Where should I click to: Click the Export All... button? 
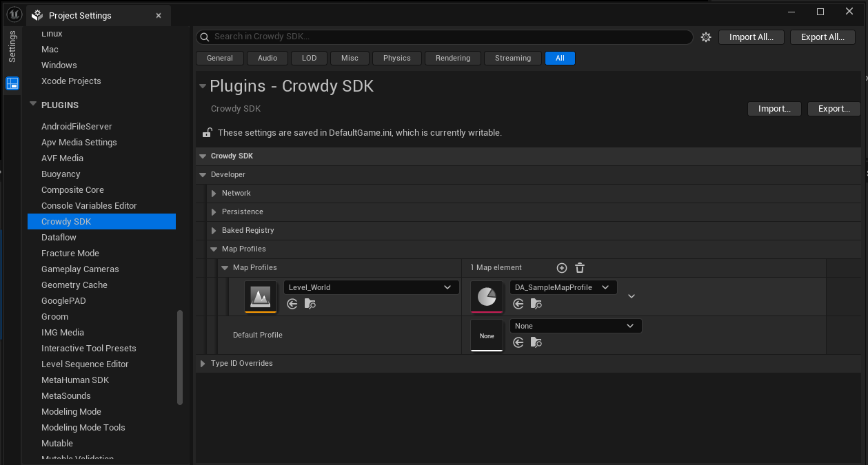[x=823, y=37]
